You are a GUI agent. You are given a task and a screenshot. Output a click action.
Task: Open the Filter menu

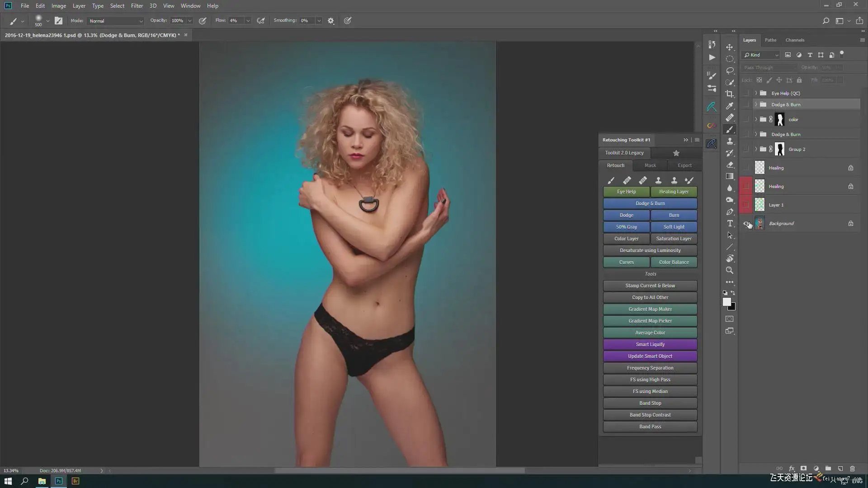[137, 6]
